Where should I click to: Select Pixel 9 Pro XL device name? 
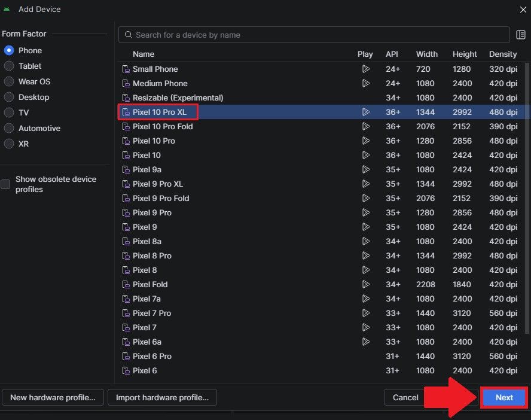[158, 184]
